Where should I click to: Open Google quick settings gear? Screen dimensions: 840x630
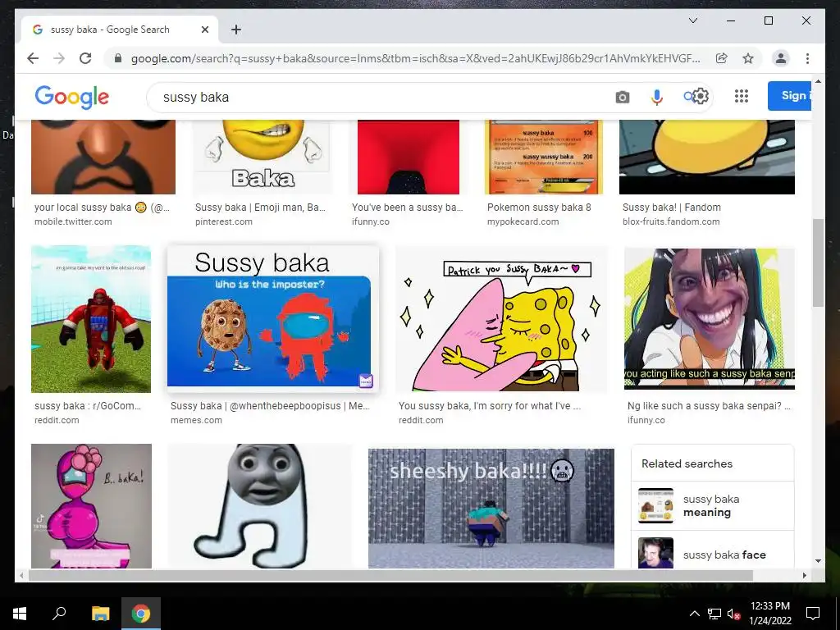point(701,97)
